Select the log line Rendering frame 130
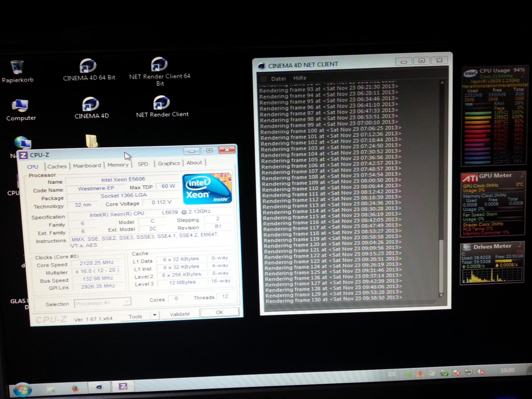Screen dimensions: 532x399 click(334, 299)
